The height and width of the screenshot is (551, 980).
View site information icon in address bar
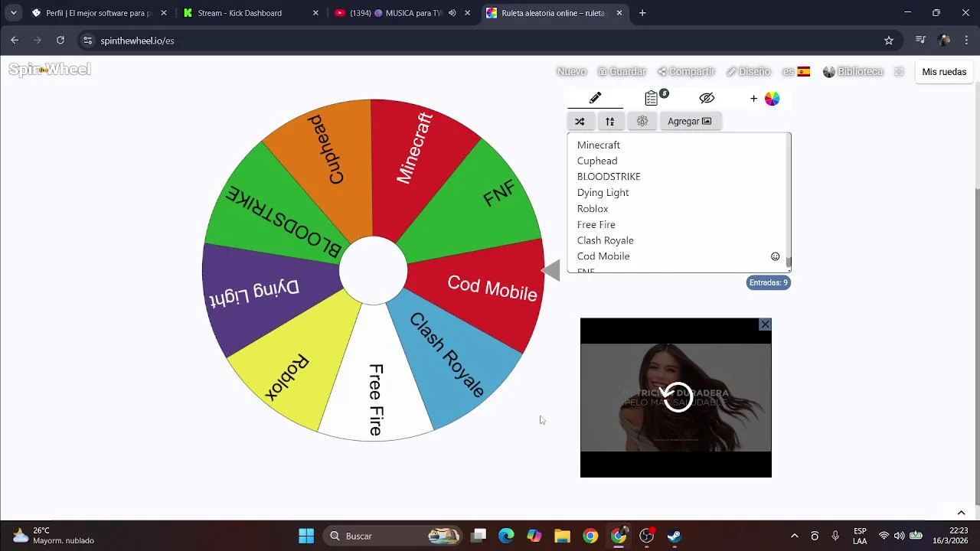pyautogui.click(x=87, y=41)
